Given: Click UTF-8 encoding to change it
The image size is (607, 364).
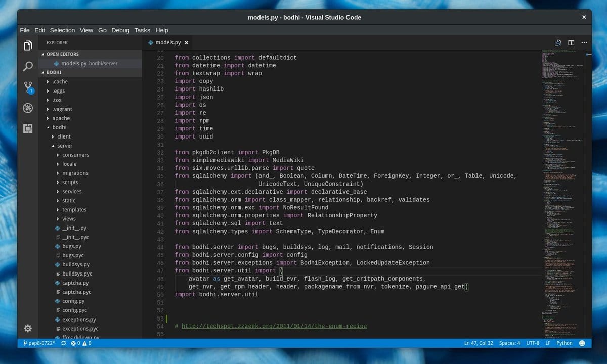Looking at the screenshot, I should [533, 343].
